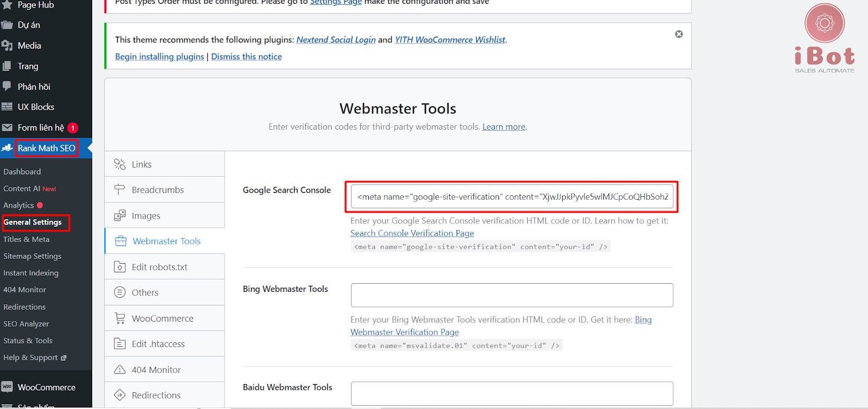Click the google-site-verification meta tag code sample

click(x=481, y=247)
